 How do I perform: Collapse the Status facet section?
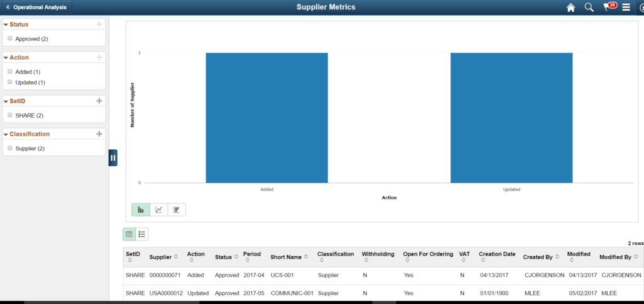click(x=6, y=25)
